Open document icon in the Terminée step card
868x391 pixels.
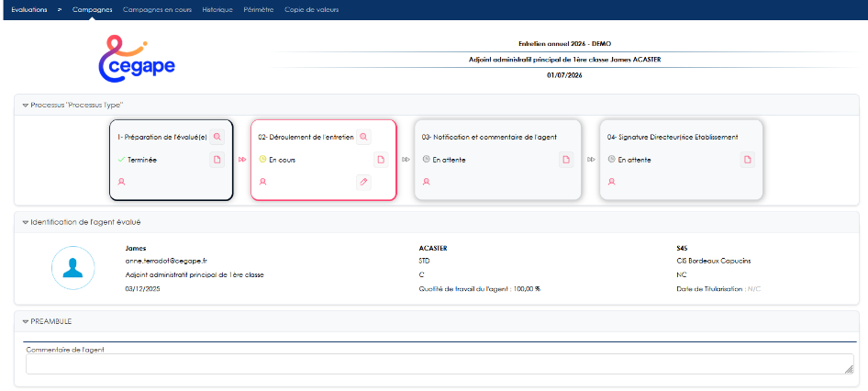(217, 160)
